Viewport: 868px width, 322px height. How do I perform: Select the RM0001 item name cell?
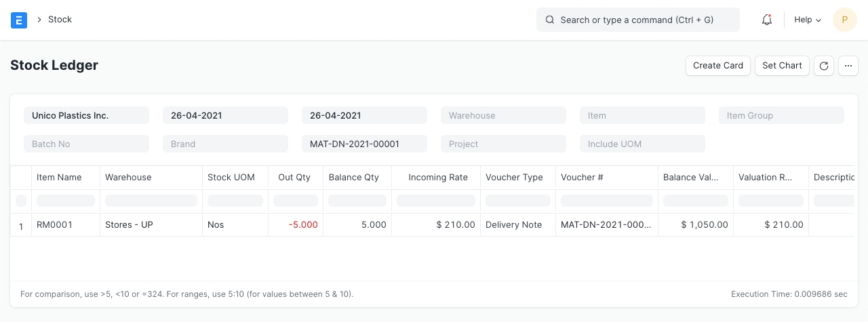(54, 225)
